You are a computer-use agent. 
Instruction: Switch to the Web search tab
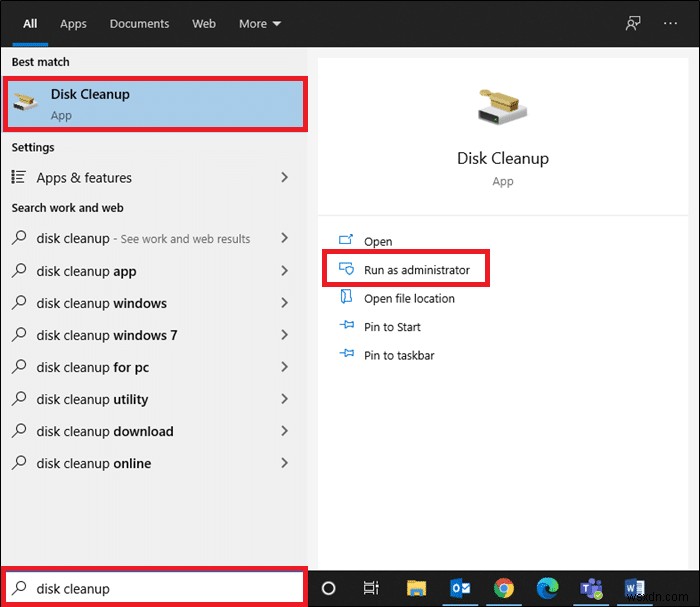click(x=204, y=23)
